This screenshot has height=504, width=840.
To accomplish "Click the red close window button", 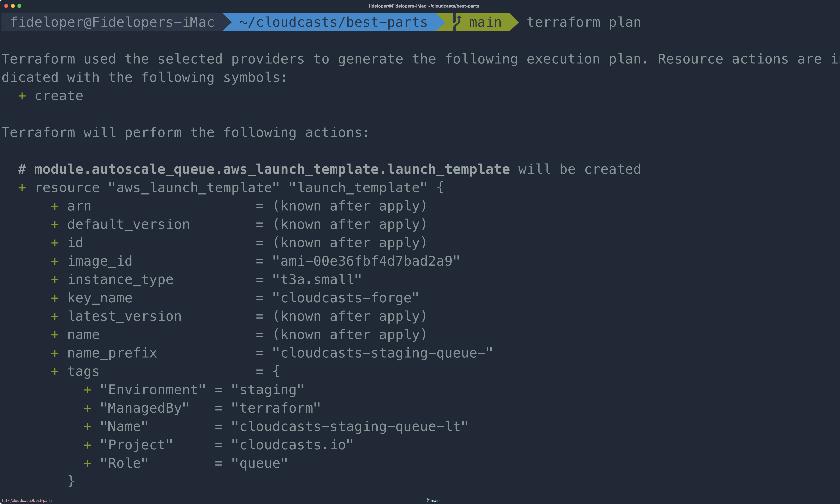I will pos(6,6).
